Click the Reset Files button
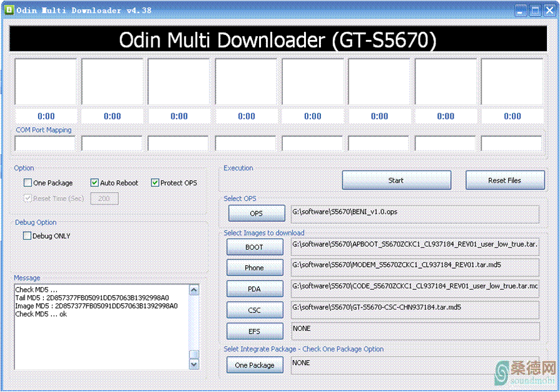The width and height of the screenshot is (560, 392). point(505,180)
